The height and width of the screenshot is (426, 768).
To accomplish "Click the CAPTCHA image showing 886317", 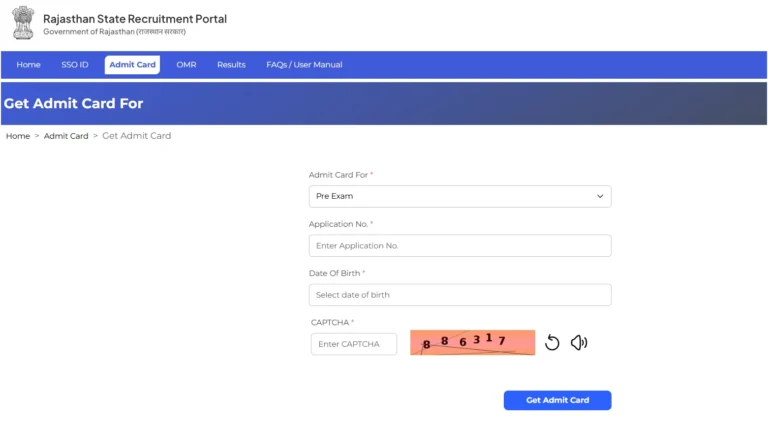I will [473, 343].
